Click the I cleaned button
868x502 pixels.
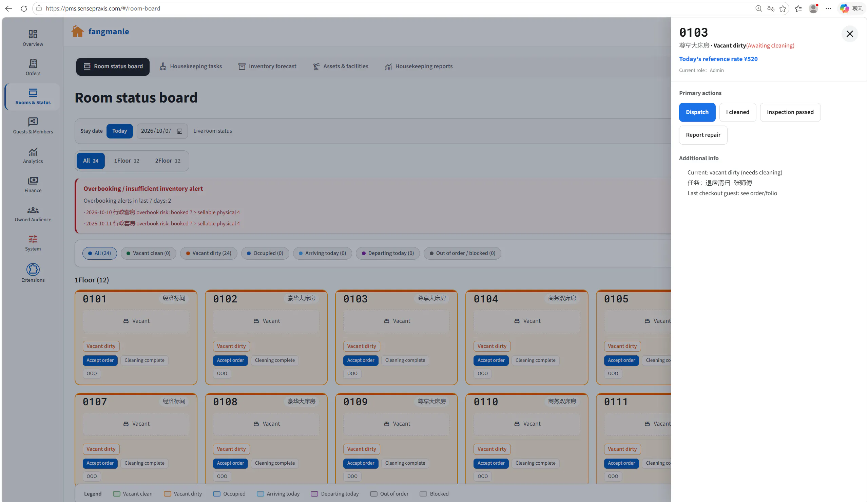click(737, 112)
